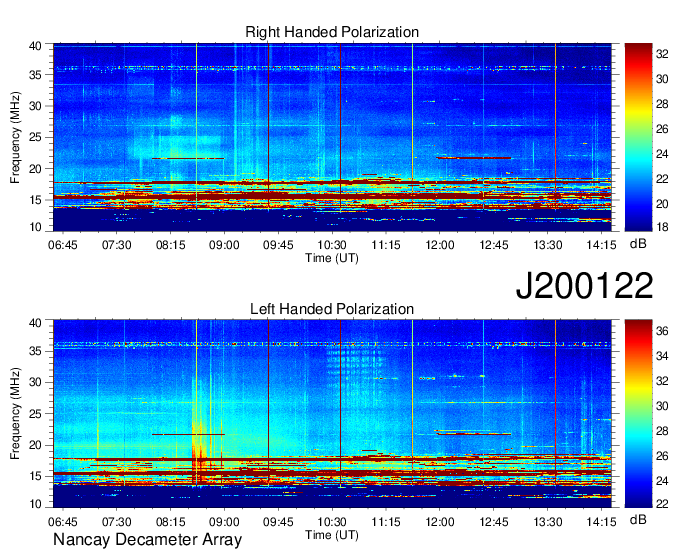Screen dimensions: 680x552
Task: Click 40 MHz tick on Right Handed frequency axis
Action: (35, 46)
